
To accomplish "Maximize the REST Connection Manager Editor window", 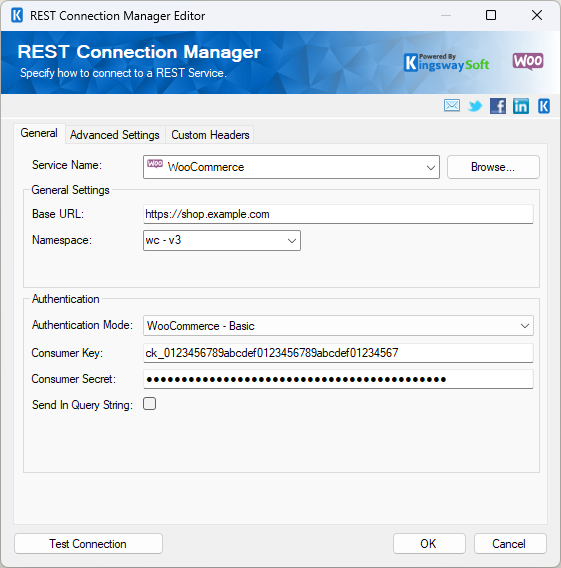I will click(x=491, y=16).
